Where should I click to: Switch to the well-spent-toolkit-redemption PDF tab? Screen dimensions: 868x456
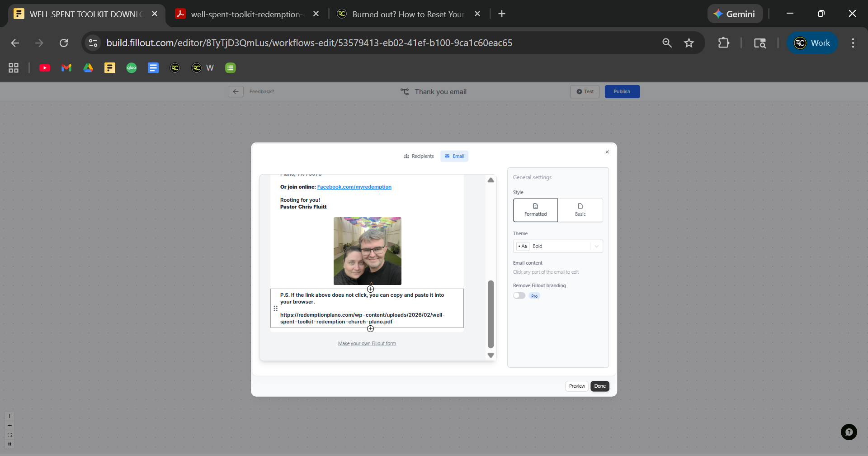pos(246,14)
